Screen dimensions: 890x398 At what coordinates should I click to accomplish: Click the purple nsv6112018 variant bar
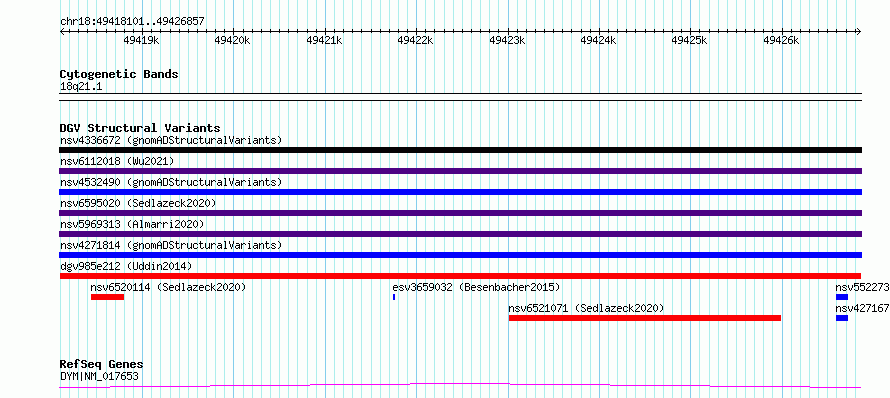coord(460,171)
